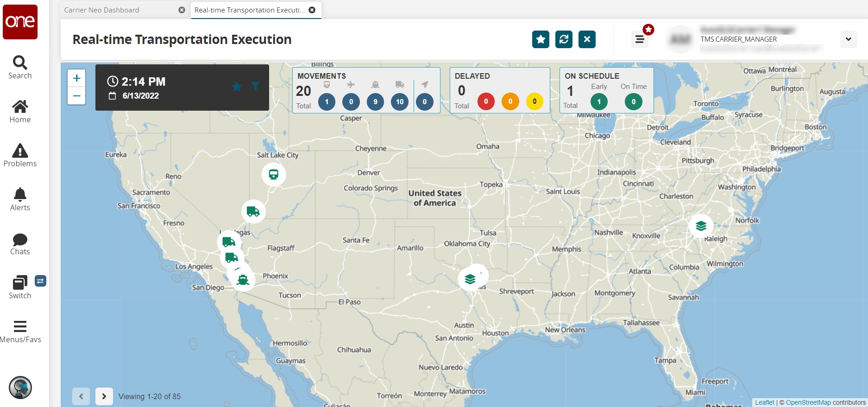Toggle the star icon in time panel

[x=237, y=87]
